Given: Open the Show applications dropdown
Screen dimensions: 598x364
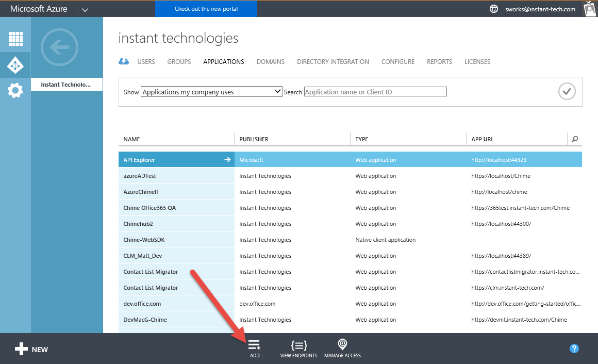Looking at the screenshot, I should [212, 92].
